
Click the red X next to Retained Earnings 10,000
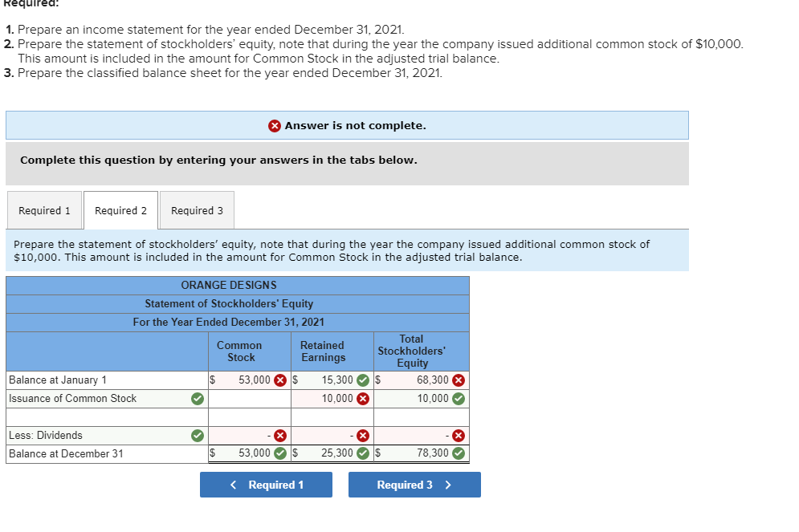coord(362,399)
